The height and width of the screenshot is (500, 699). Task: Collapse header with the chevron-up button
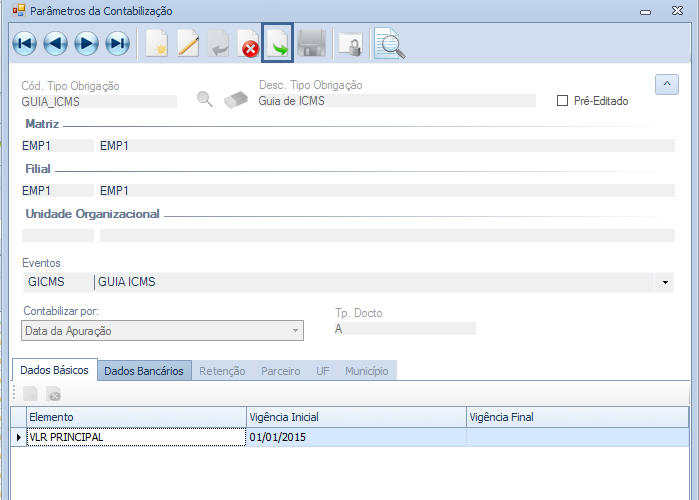pyautogui.click(x=667, y=84)
